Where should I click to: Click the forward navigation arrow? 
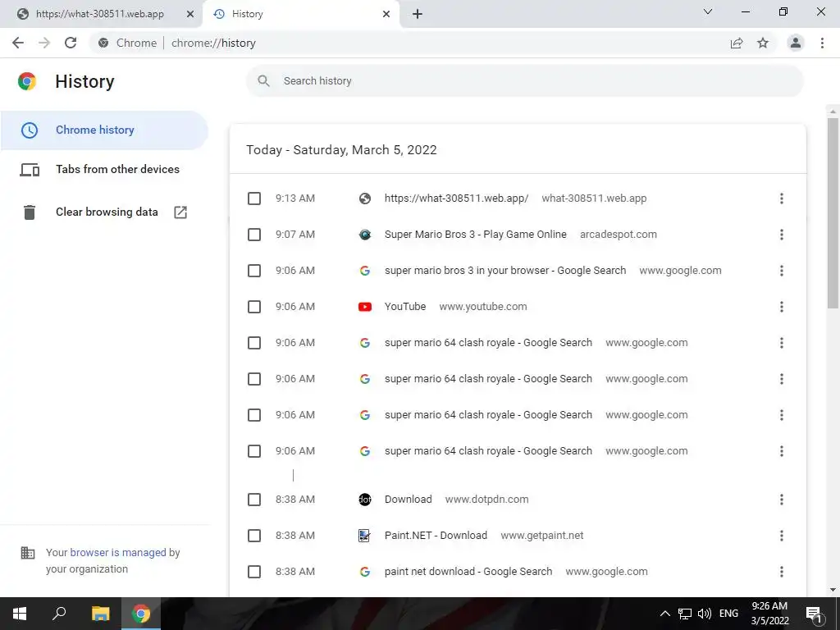(x=44, y=43)
